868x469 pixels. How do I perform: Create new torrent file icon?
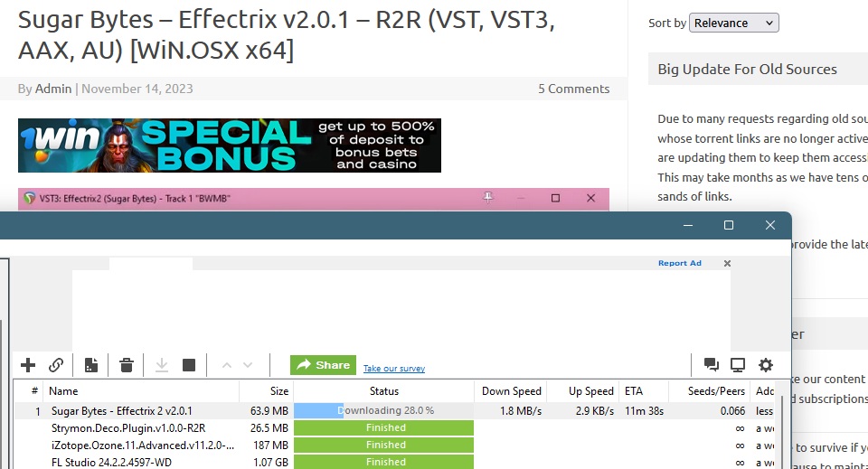coord(91,365)
